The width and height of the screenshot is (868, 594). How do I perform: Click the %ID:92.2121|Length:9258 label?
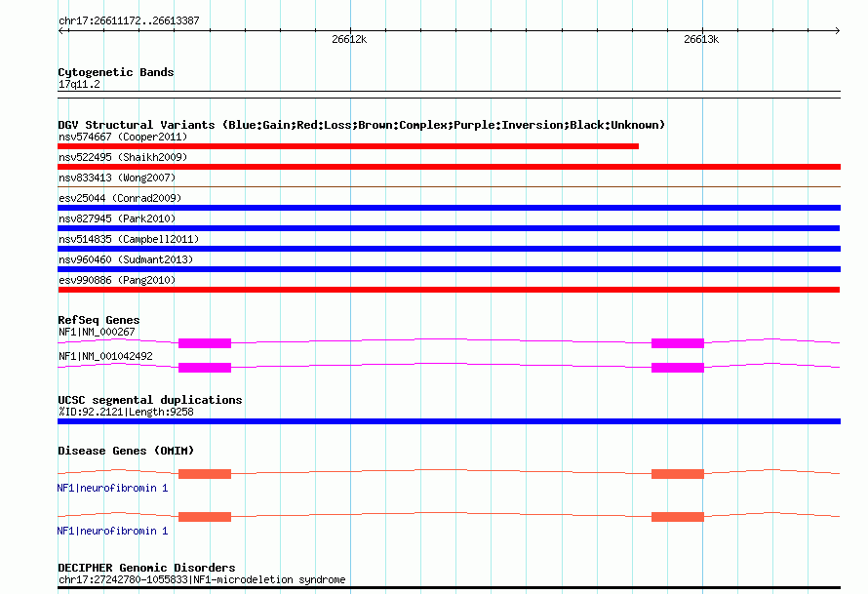pyautogui.click(x=126, y=412)
